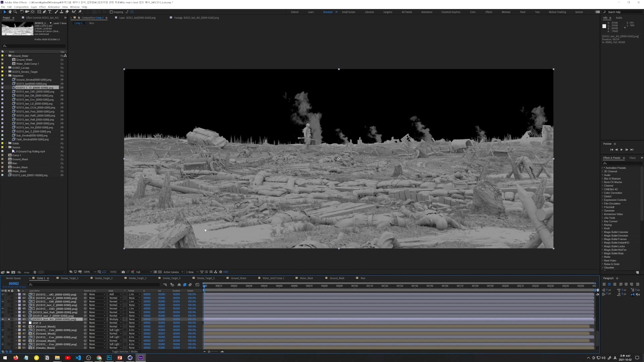
Task: Activate the Zoom tool
Action: coord(15,12)
